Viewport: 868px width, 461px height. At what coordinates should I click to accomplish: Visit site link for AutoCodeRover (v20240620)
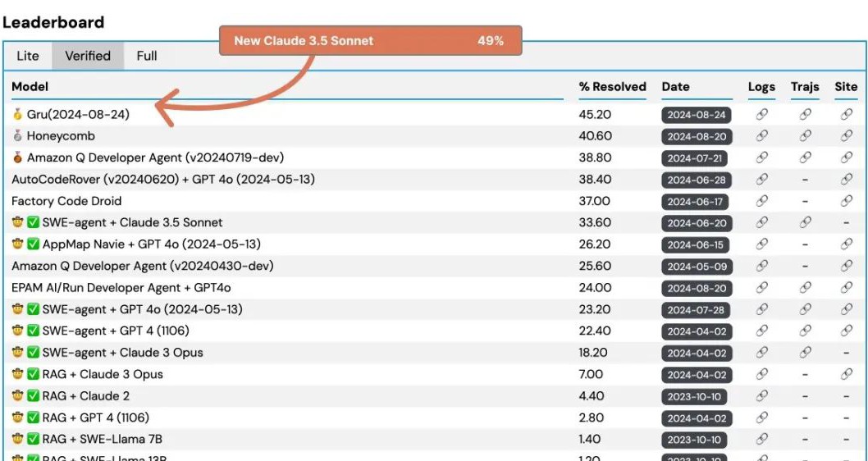(847, 180)
